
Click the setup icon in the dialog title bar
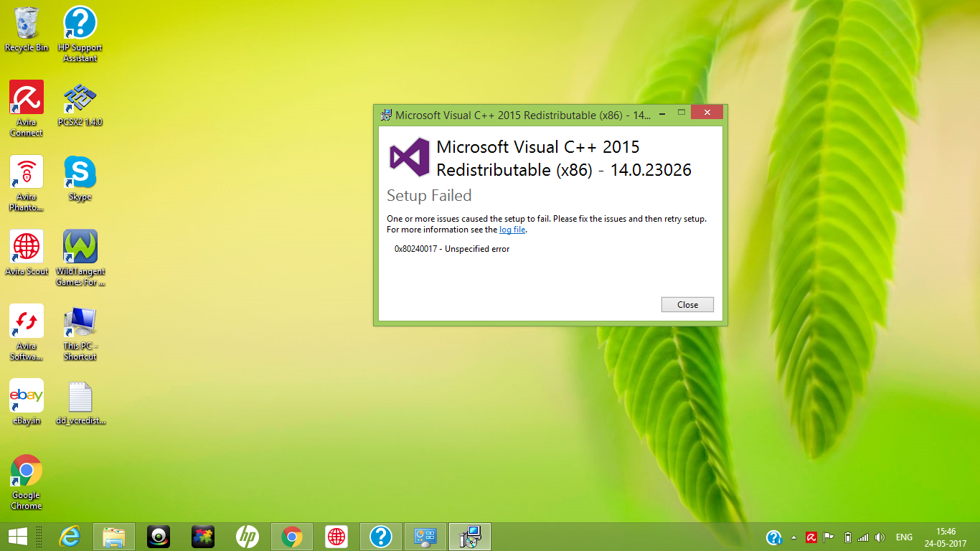[x=386, y=115]
